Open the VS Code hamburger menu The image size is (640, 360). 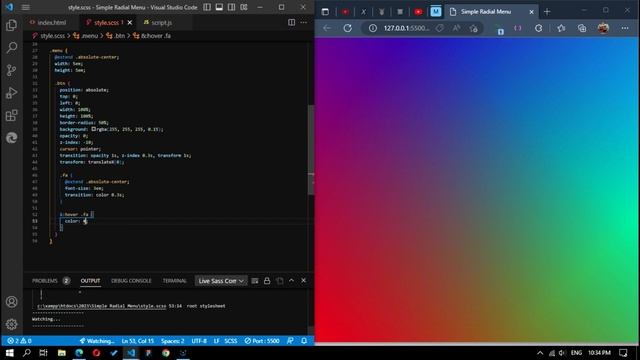(25, 7)
